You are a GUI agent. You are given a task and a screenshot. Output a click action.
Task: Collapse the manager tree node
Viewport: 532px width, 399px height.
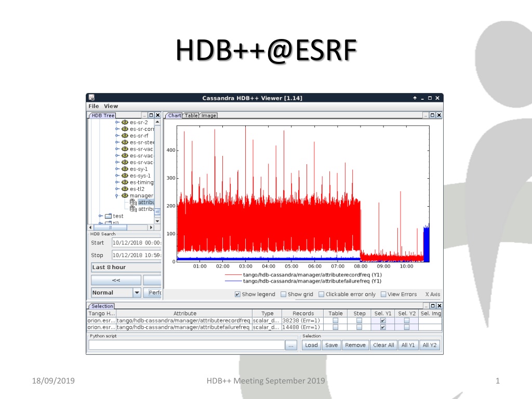(117, 196)
